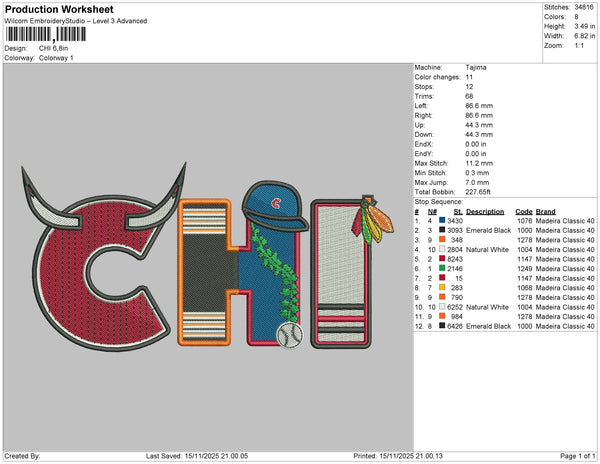This screenshot has height=464, width=600.
Task: Click the Stops value '12'
Action: (470, 87)
